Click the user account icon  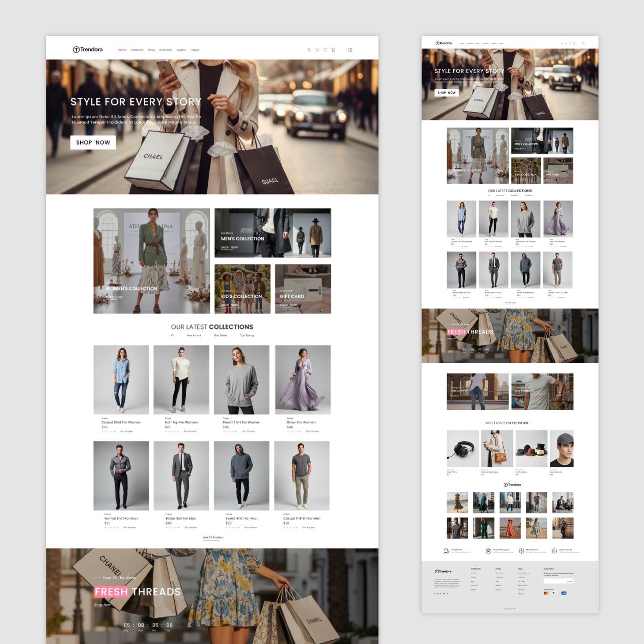[x=317, y=50]
